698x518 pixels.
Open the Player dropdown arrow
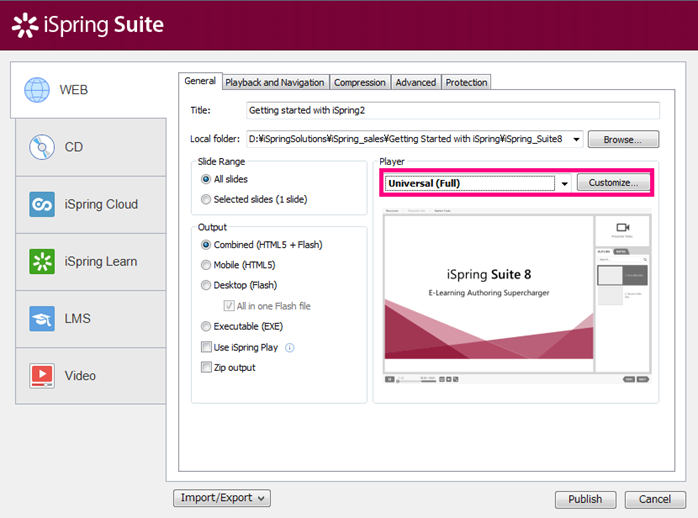click(x=564, y=183)
